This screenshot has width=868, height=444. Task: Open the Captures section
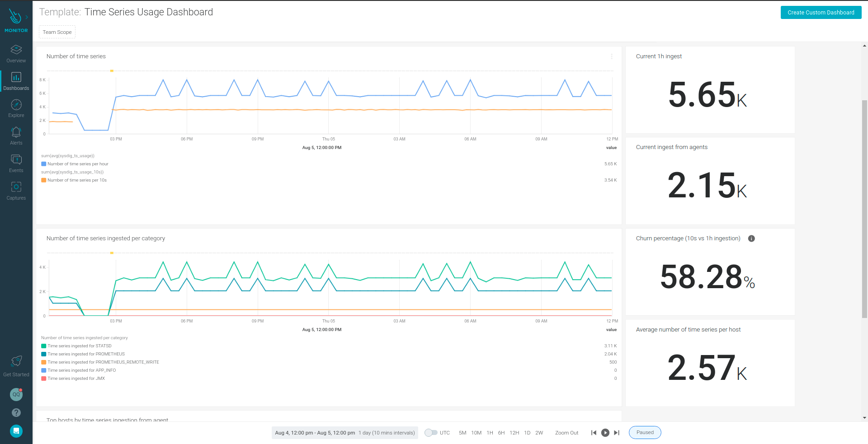pyautogui.click(x=16, y=190)
